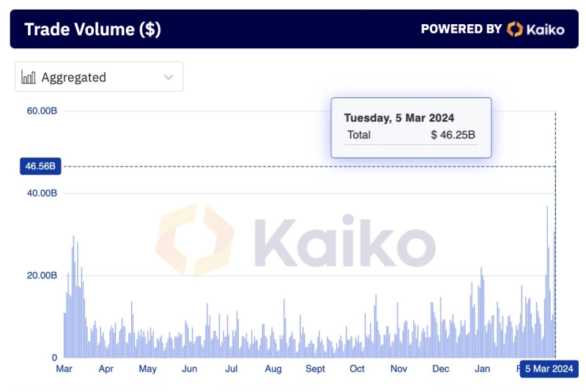Image resolution: width=586 pixels, height=392 pixels.
Task: Click the 46.56B y-axis value marker
Action: (41, 166)
